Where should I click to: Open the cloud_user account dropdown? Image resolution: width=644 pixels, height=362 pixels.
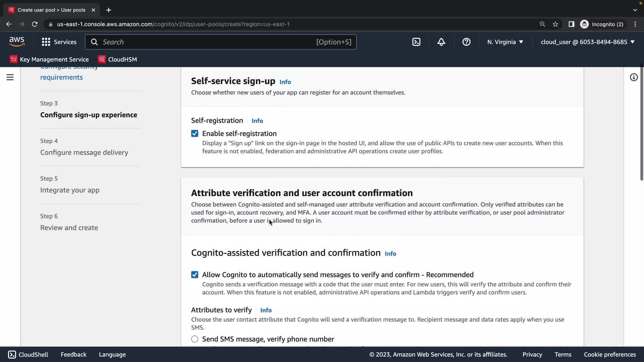click(x=588, y=42)
